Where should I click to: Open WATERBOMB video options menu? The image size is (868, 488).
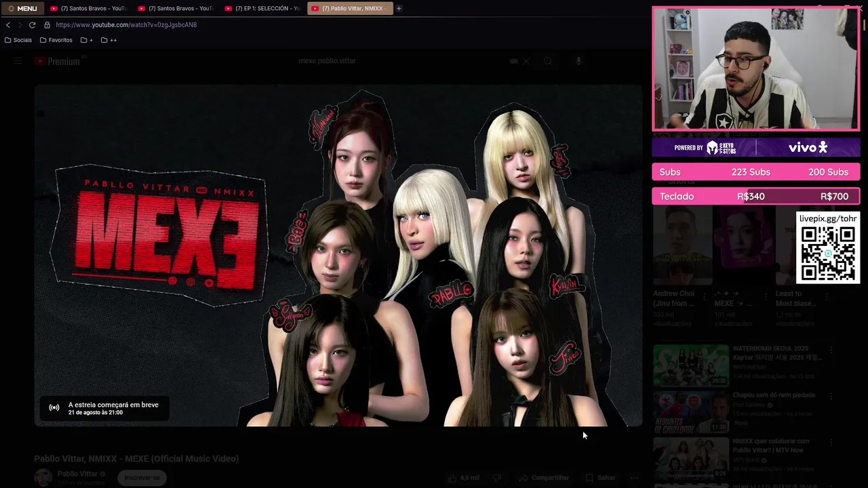(831, 350)
